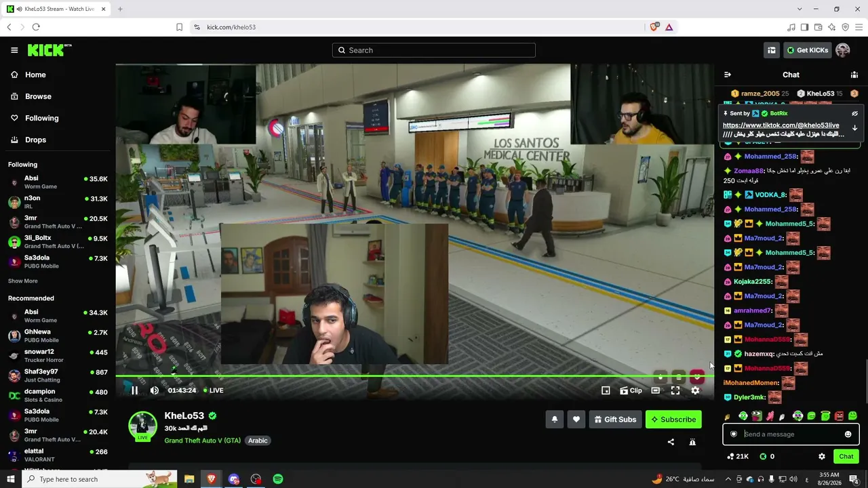The width and height of the screenshot is (868, 488).
Task: Open the Kick hamburger sidebar menu
Action: coord(14,50)
